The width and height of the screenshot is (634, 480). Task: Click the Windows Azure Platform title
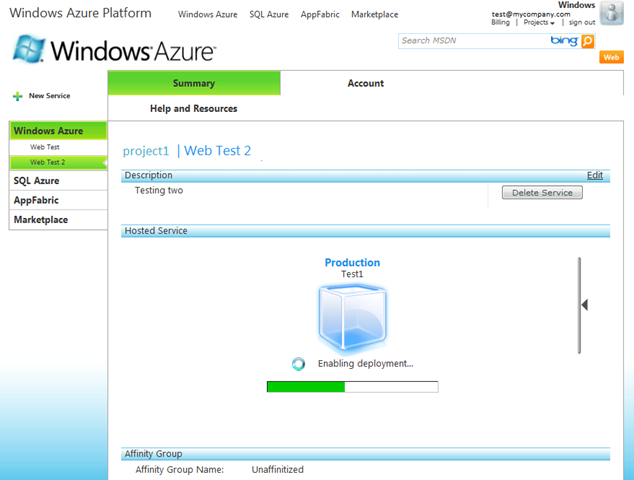point(80,13)
